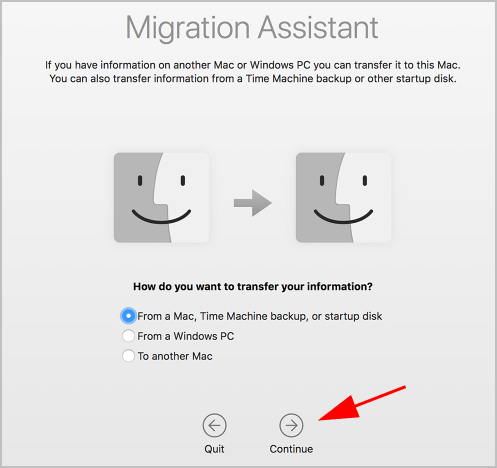The image size is (497, 468).
Task: Click the smile on the source Finder face
Action: click(x=161, y=217)
